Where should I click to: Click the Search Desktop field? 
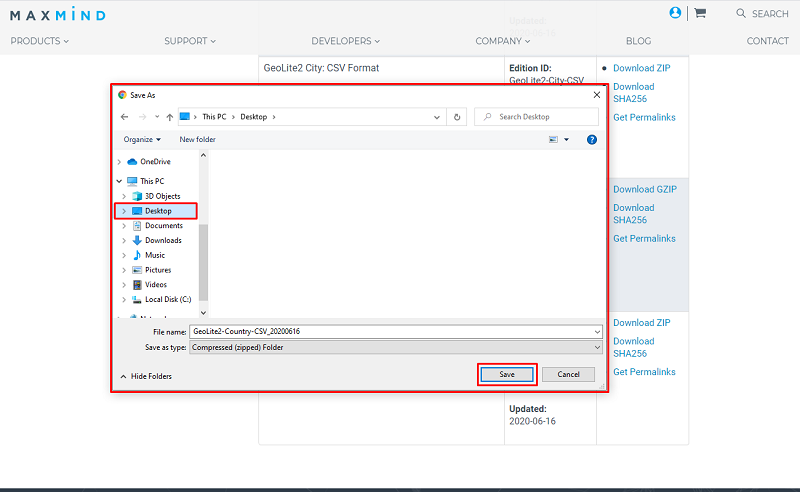(536, 117)
